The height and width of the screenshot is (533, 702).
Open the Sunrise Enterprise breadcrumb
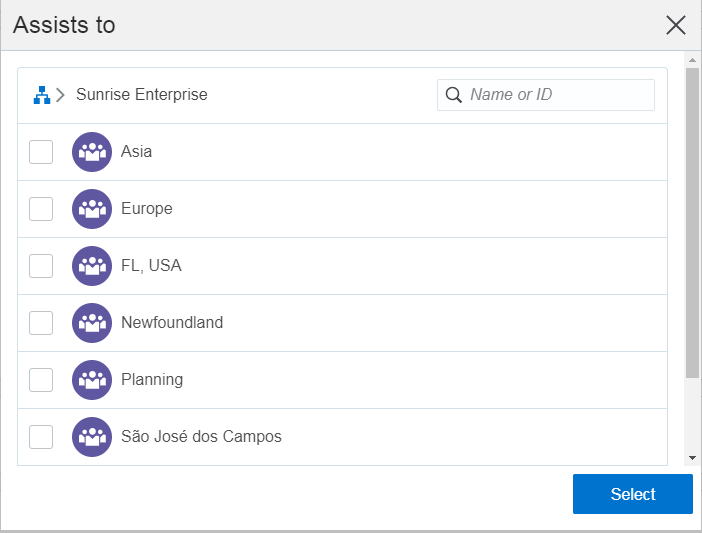click(142, 95)
